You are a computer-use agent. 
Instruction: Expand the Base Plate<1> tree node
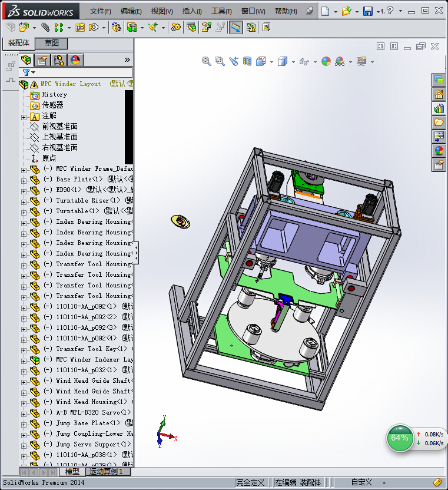pos(24,181)
